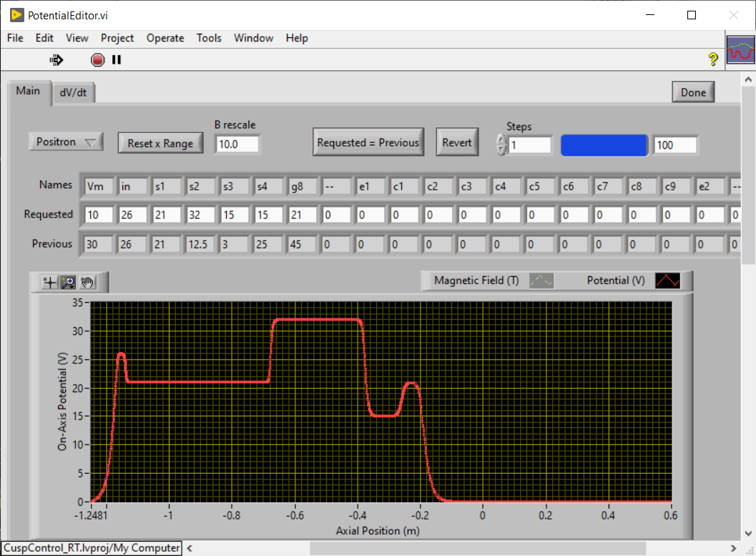
Task: Click the Magnetic Field plot legend sample
Action: pos(541,281)
